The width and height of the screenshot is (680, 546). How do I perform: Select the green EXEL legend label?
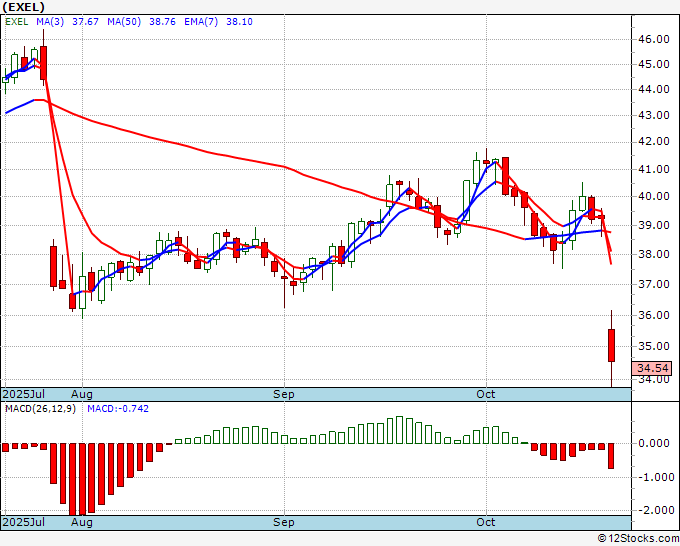16,21
